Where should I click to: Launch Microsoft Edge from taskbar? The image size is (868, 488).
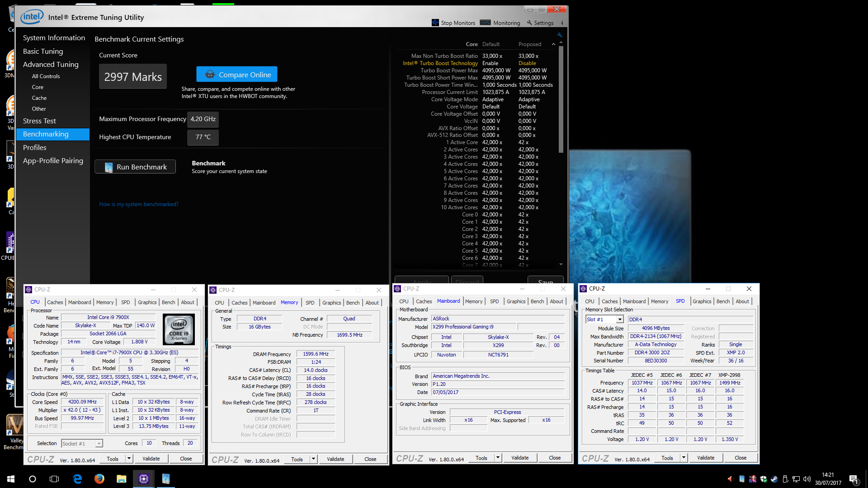coord(77,479)
